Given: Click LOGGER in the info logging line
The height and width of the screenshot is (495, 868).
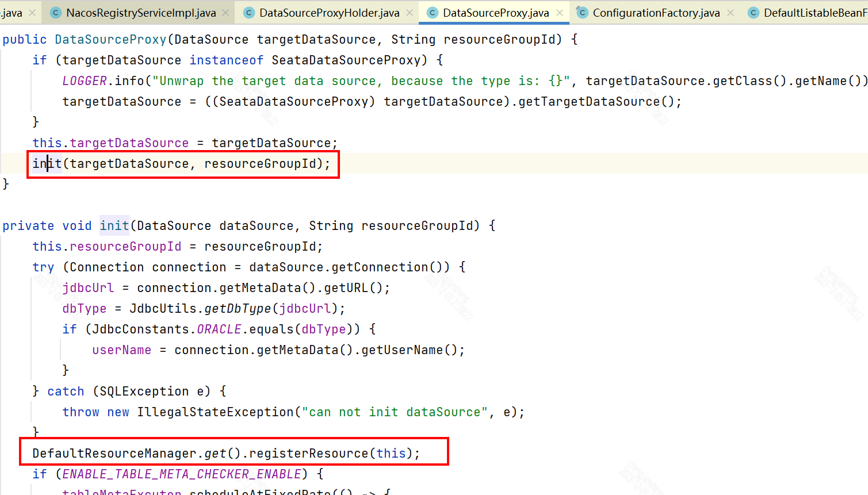Looking at the screenshot, I should (x=85, y=81).
